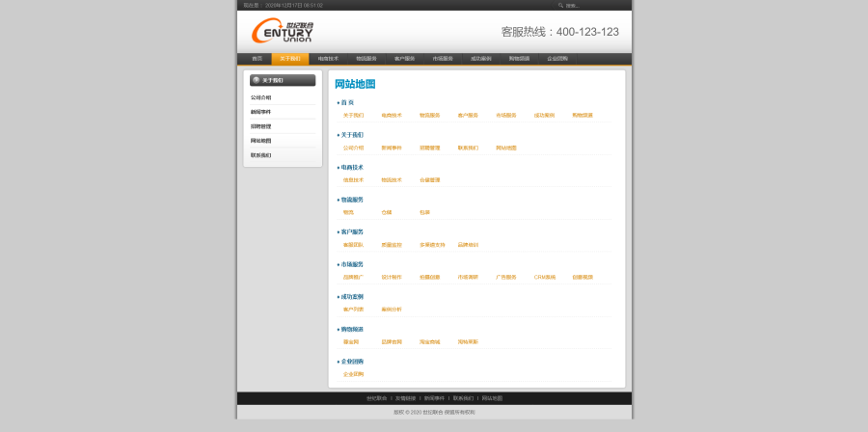Click the Century Union logo
The image size is (868, 432).
283,32
